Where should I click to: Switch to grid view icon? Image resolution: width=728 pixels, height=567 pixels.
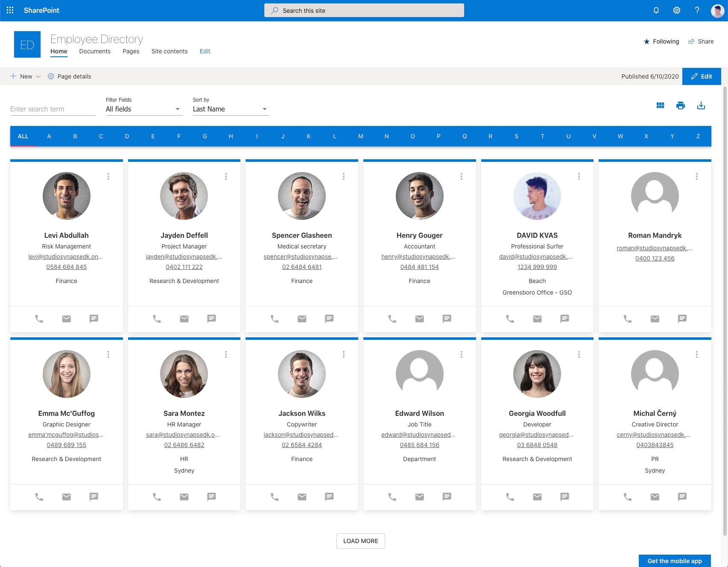(x=660, y=105)
